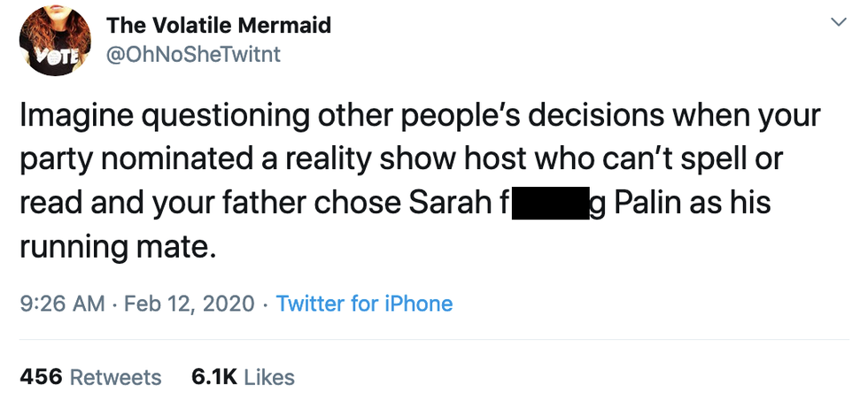This screenshot has width=868, height=409.
Task: Click the black redaction bar in the tweet
Action: (549, 203)
